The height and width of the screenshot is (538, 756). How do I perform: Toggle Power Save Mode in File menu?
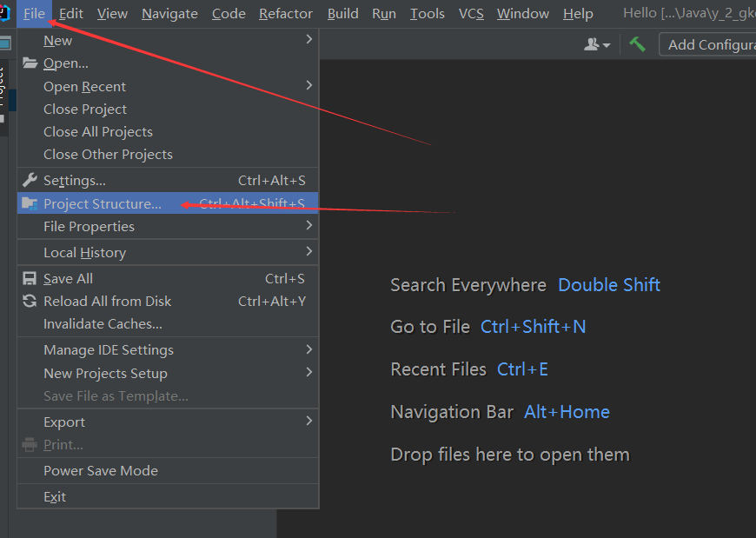101,470
